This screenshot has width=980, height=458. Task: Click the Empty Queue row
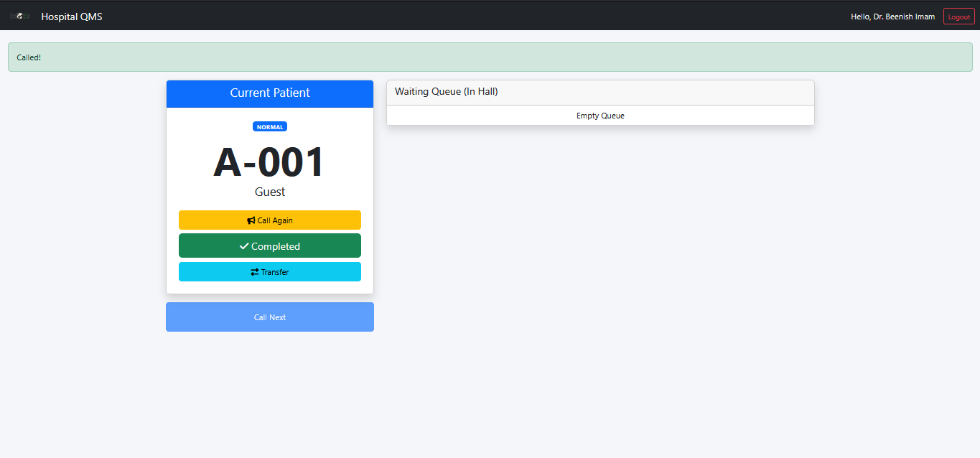pyautogui.click(x=600, y=116)
